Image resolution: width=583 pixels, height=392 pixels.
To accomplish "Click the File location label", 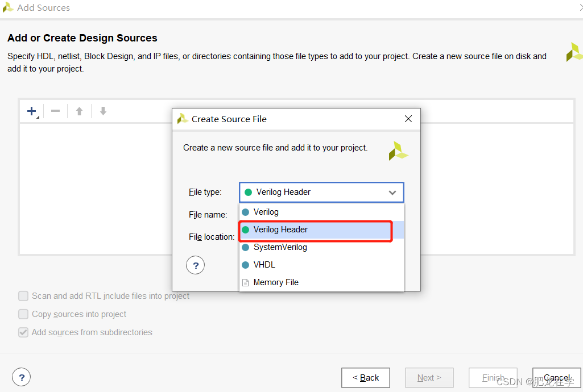I will click(x=212, y=237).
